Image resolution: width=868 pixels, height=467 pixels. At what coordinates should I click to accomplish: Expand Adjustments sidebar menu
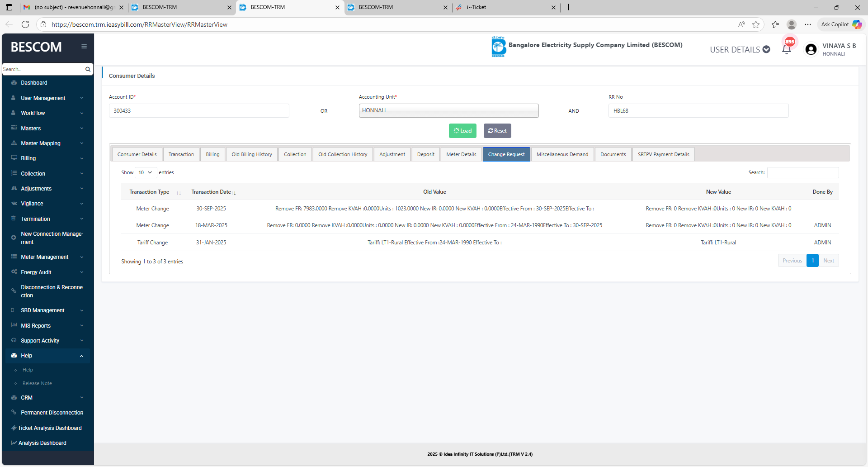click(47, 189)
